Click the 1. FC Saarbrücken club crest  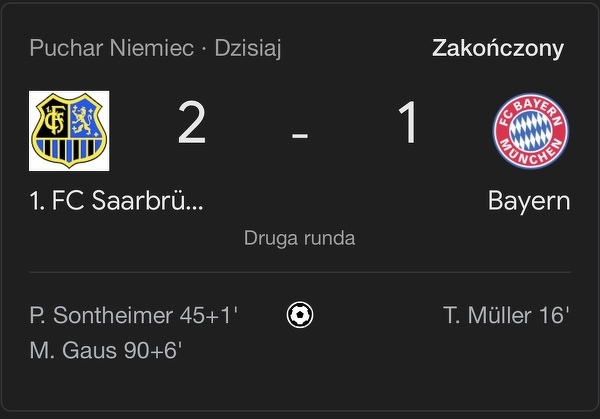(69, 130)
